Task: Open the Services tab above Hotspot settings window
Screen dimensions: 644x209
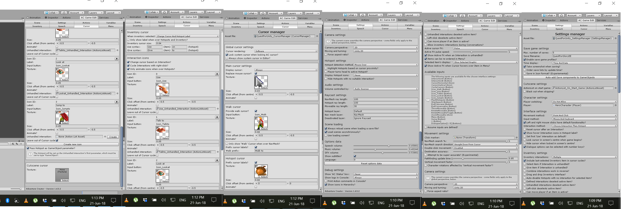Action: 402,20
